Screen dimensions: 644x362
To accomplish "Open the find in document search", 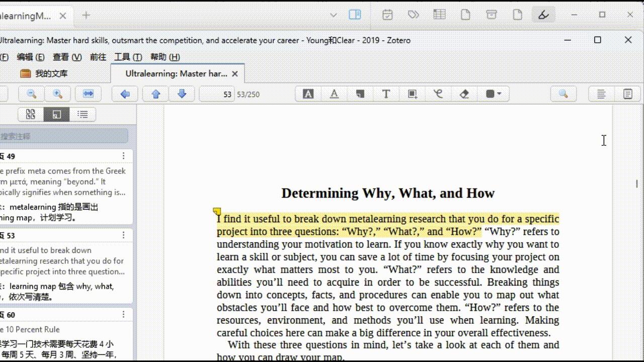I will (563, 94).
